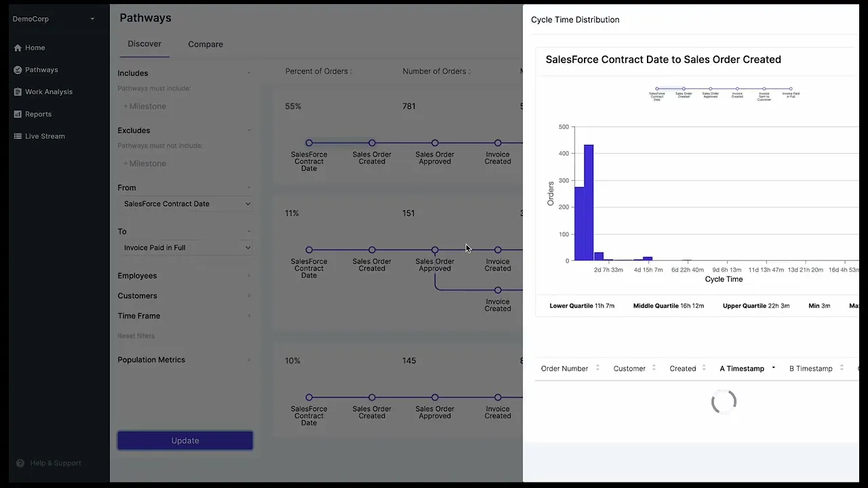
Task: Click the Work Analysis sidebar icon
Action: [18, 92]
